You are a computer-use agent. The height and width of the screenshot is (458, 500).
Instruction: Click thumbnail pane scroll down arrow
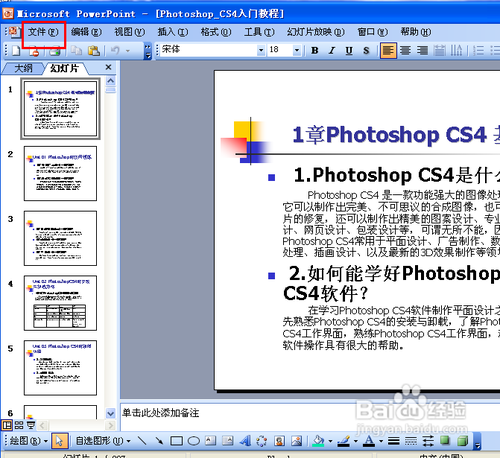click(x=111, y=414)
